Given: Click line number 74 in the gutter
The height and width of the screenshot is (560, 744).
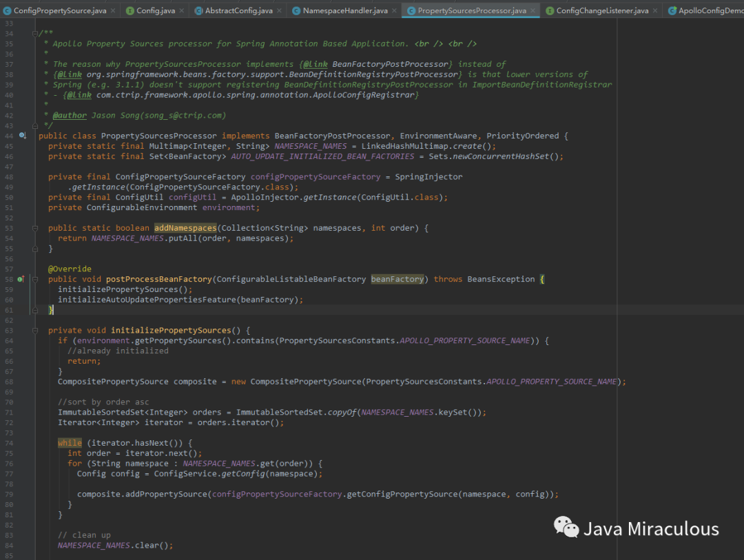Looking at the screenshot, I should coord(9,444).
